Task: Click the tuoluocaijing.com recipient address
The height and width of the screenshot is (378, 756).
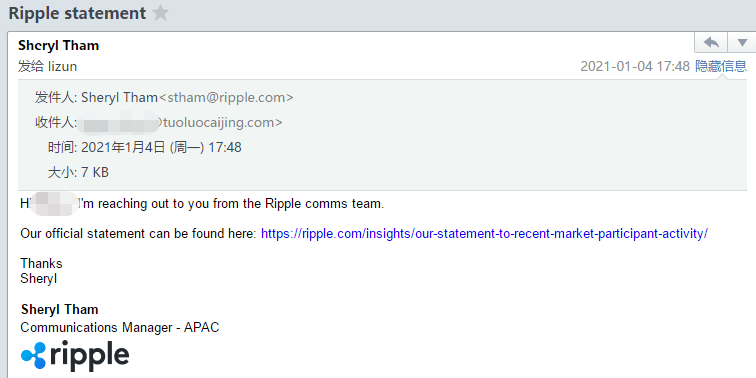Action: click(219, 122)
